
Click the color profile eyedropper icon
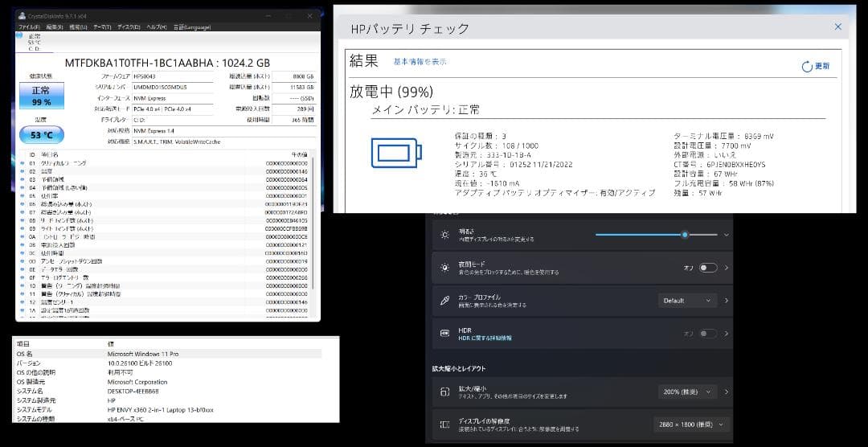tap(445, 301)
